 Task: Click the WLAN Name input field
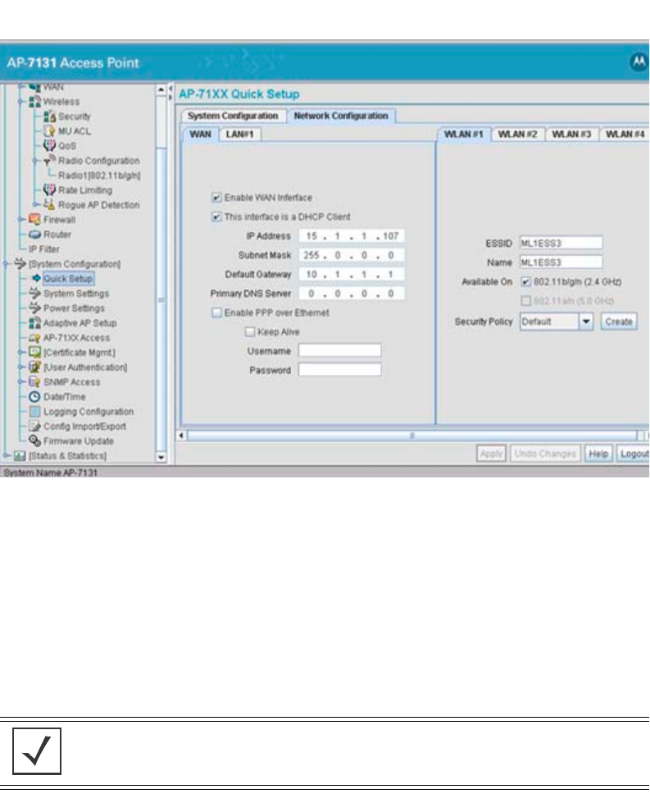(x=561, y=262)
